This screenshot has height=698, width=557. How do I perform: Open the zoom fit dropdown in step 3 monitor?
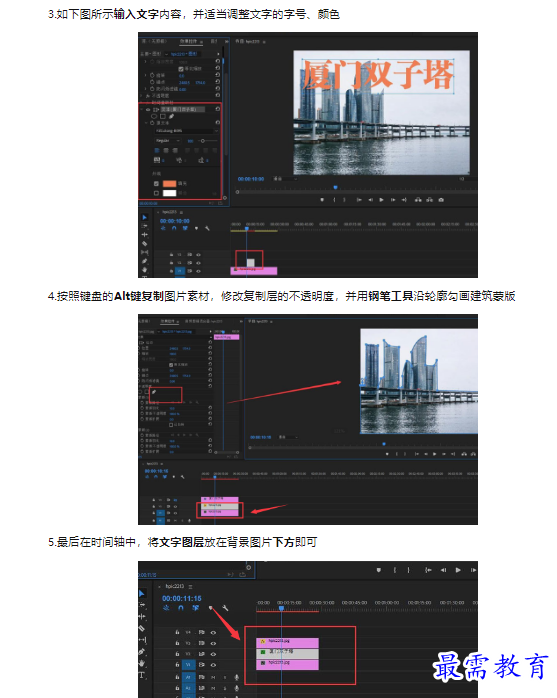tap(286, 179)
